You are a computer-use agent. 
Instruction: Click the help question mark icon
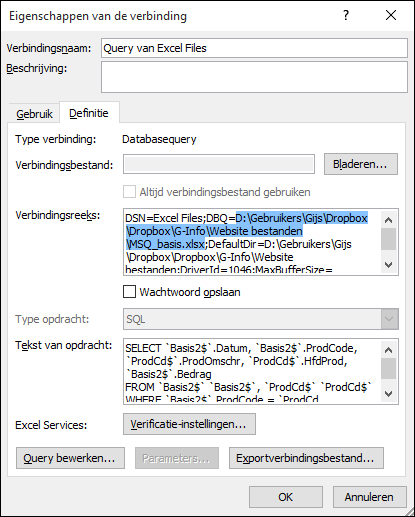(x=346, y=15)
